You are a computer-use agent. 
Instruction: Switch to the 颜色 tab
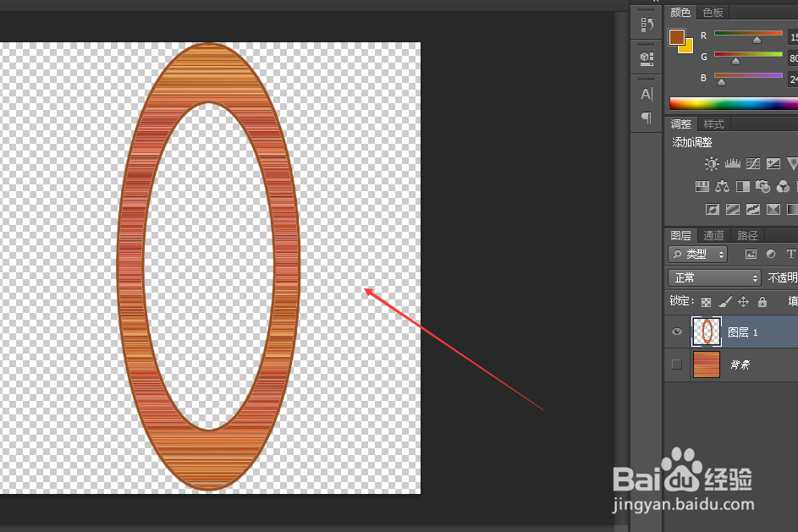[680, 12]
